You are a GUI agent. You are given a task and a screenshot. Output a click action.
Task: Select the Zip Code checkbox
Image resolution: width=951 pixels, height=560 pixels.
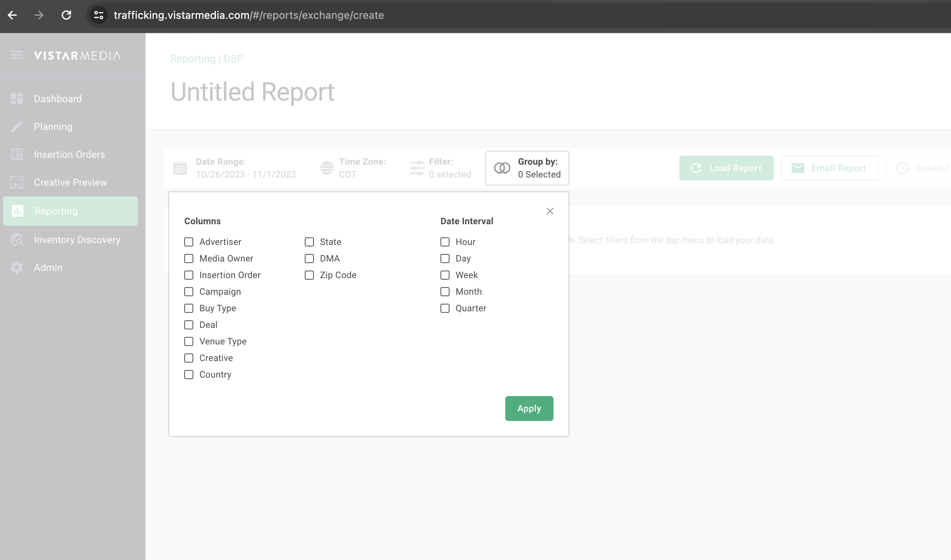click(x=309, y=275)
